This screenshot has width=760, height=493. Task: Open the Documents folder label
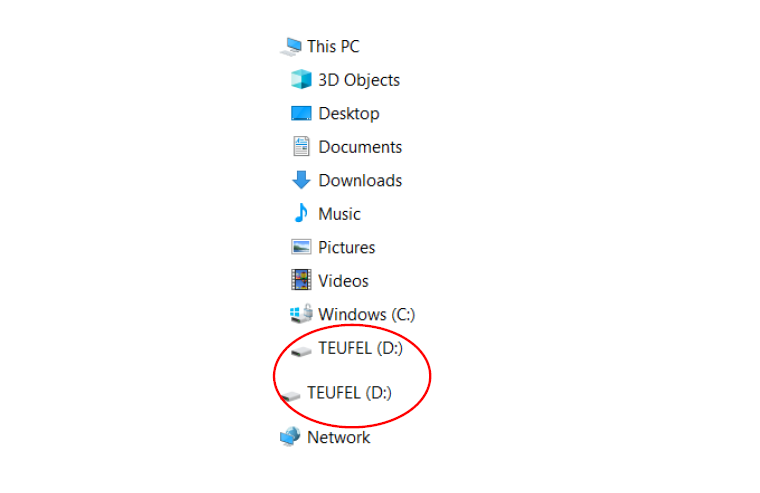pos(360,147)
